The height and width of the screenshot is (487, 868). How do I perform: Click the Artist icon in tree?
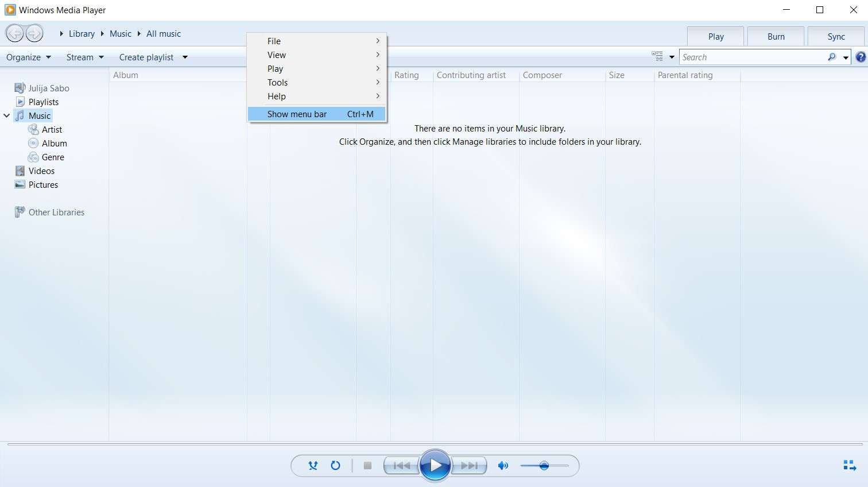[x=34, y=129]
